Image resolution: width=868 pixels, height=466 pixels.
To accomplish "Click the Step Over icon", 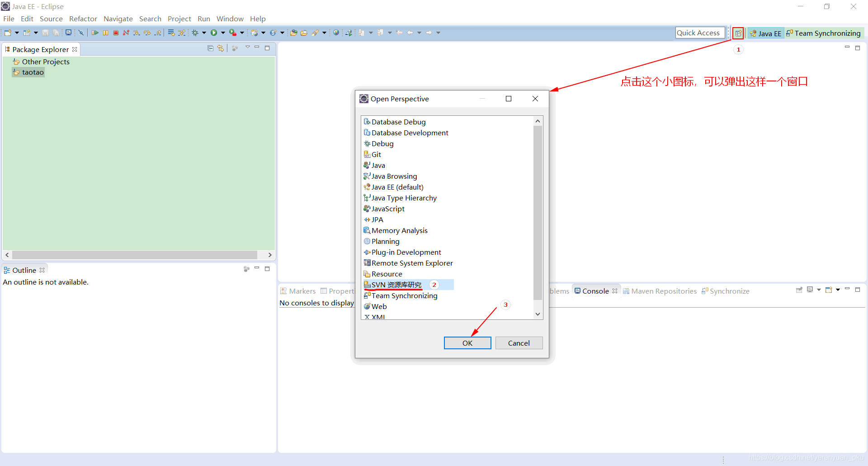I will (x=147, y=33).
